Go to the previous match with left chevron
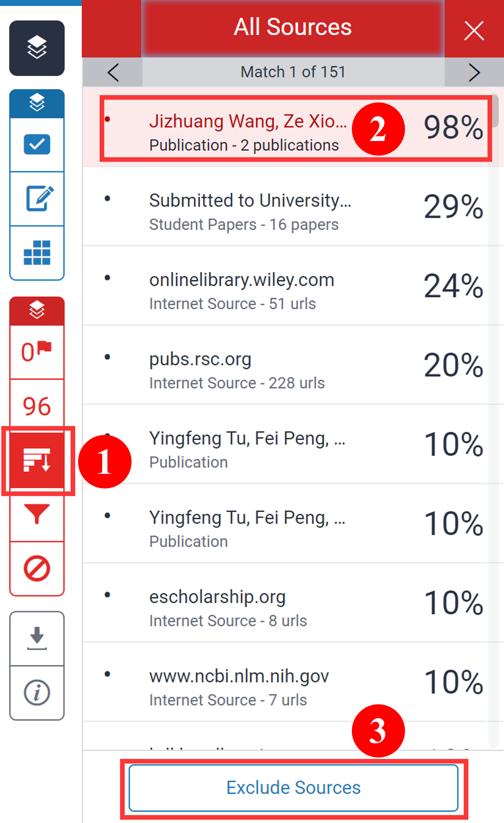The height and width of the screenshot is (823, 504). 113,72
